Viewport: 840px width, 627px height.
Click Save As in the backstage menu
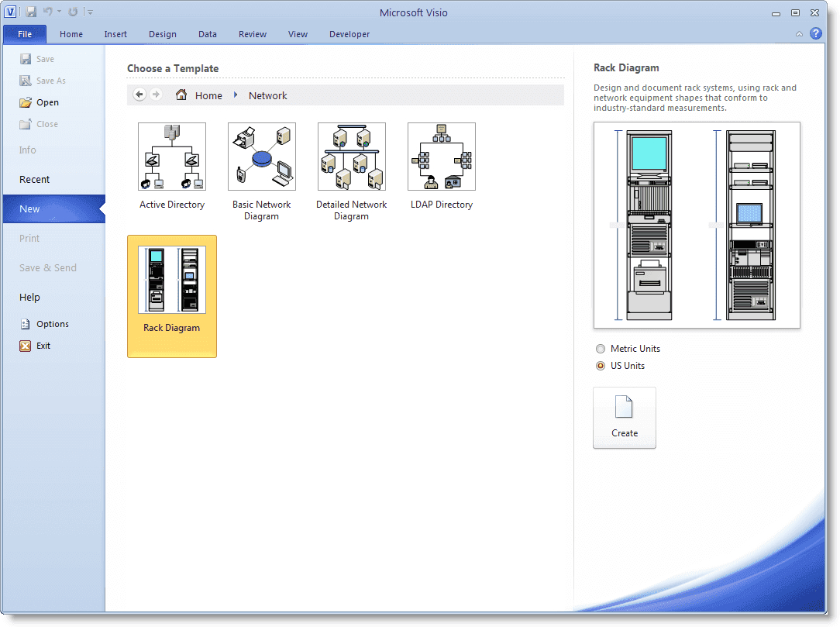click(x=43, y=81)
